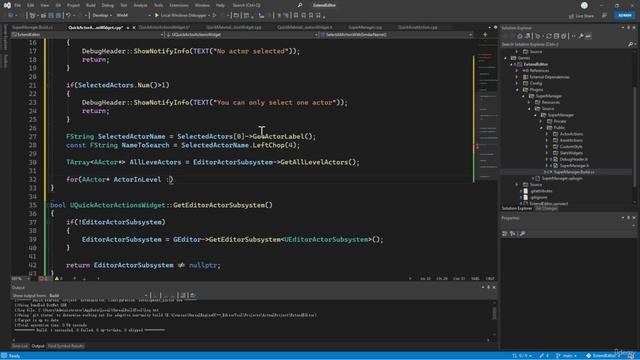This screenshot has height=360, width=640.
Task: Switch to QuickActorActionsWidget.h tab
Action: 164,27
